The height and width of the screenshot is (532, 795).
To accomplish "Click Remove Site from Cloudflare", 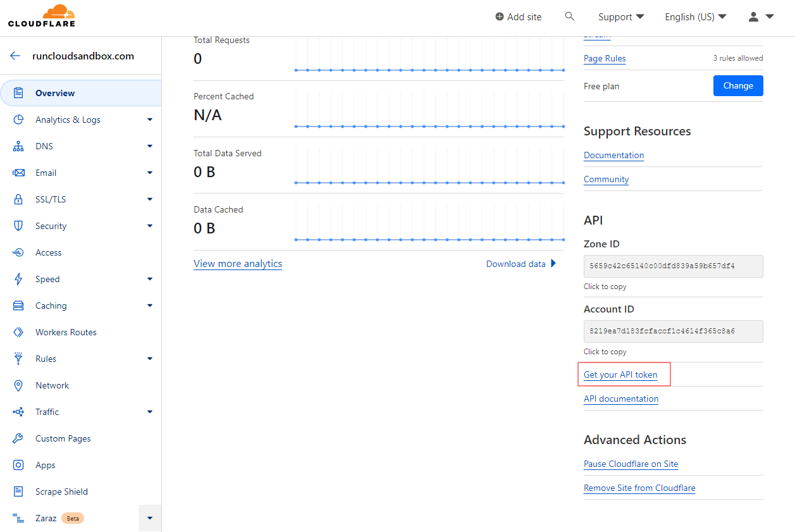I will click(x=639, y=488).
